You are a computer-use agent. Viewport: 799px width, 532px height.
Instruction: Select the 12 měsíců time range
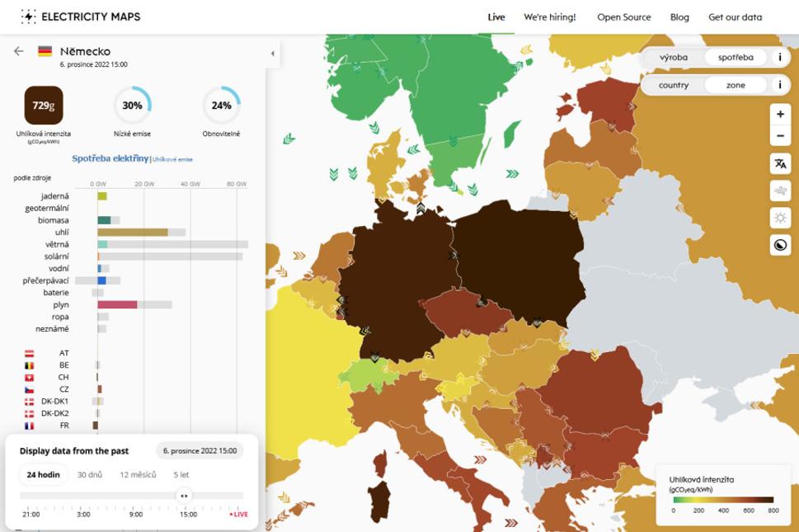click(138, 474)
